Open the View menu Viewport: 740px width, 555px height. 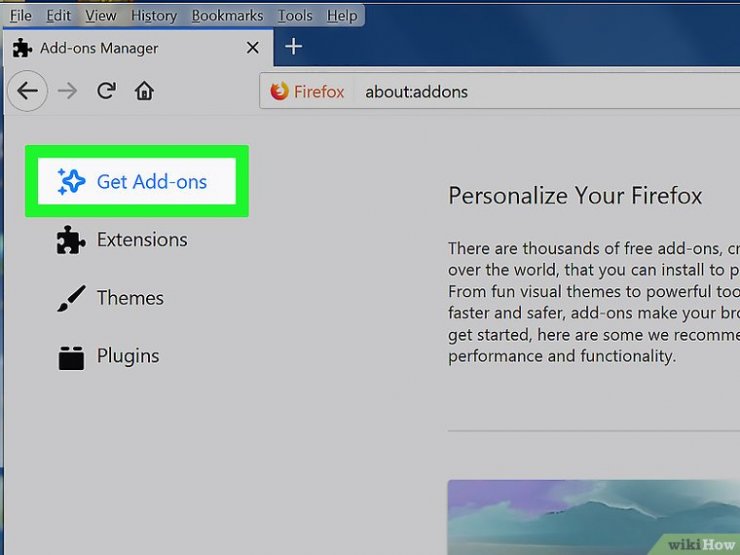(x=101, y=16)
